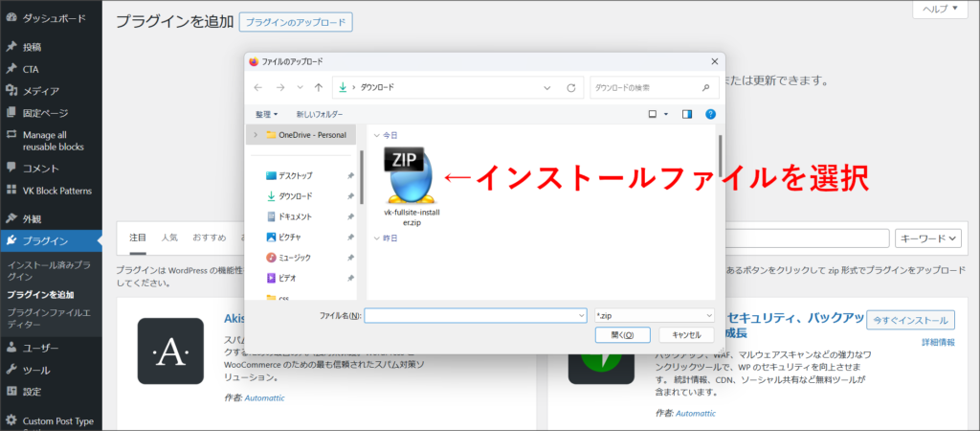Open the キーワード search type dropdown
This screenshot has width=980, height=431.
pos(927,238)
